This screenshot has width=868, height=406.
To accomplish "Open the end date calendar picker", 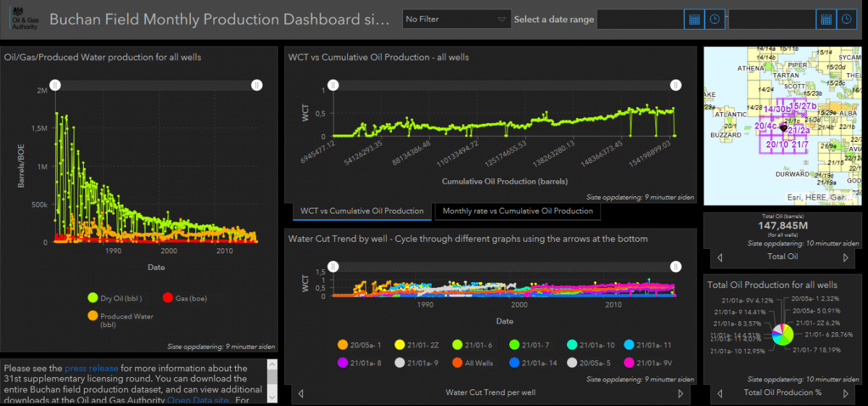I will click(x=826, y=20).
